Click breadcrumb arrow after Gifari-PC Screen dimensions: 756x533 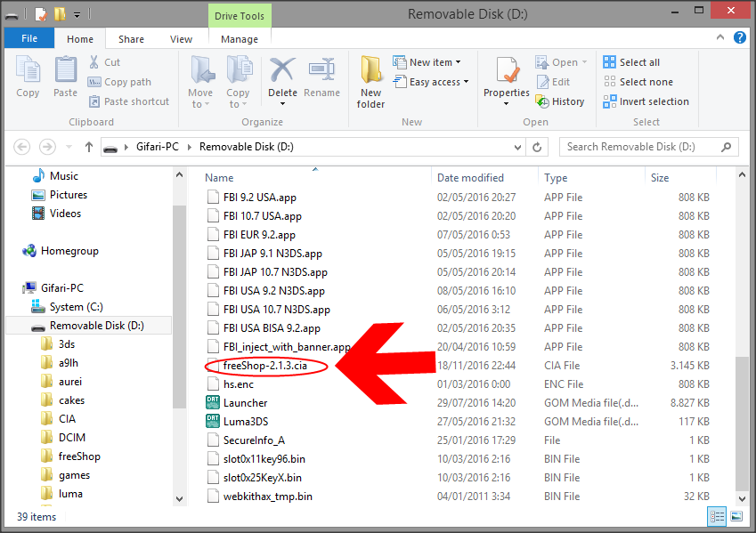click(190, 147)
